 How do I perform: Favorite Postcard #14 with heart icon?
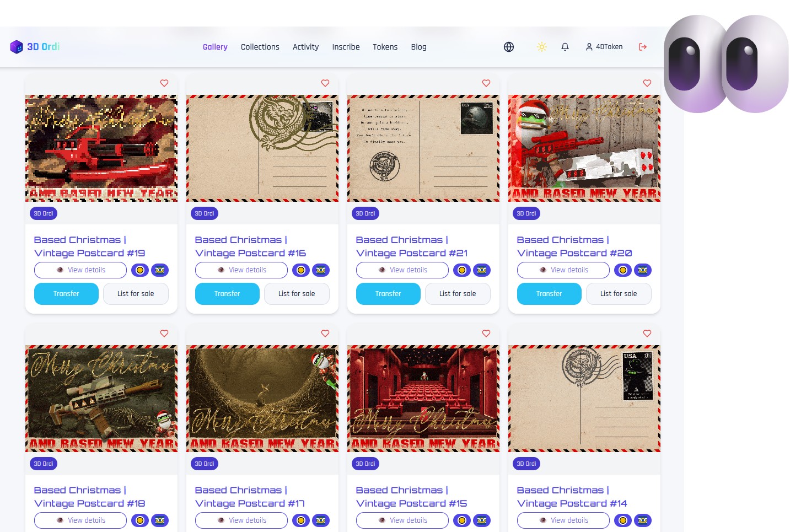click(x=647, y=334)
